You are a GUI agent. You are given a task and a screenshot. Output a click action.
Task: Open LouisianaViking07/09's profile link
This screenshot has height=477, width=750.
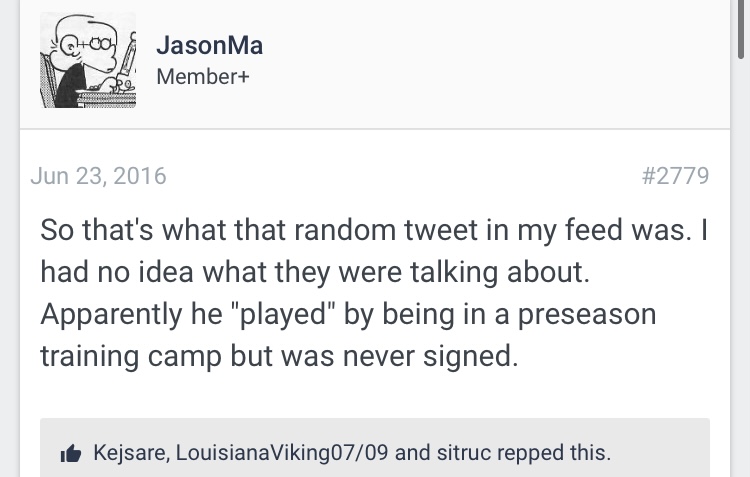click(x=282, y=453)
